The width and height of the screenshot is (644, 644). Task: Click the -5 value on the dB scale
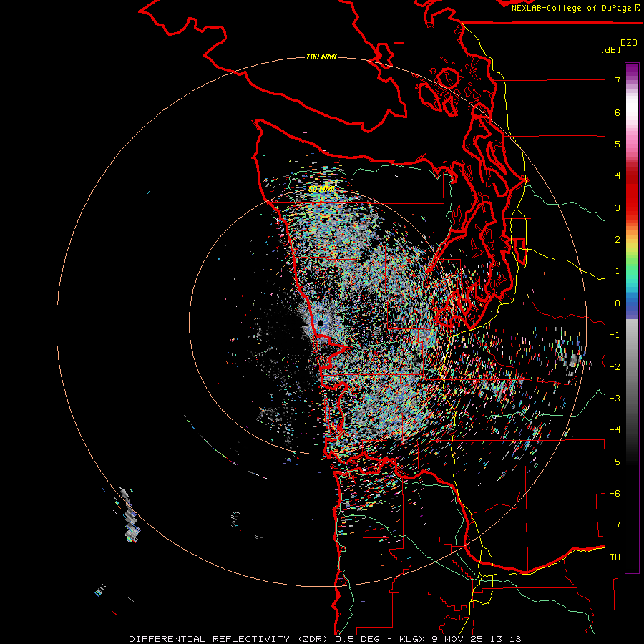(x=615, y=462)
